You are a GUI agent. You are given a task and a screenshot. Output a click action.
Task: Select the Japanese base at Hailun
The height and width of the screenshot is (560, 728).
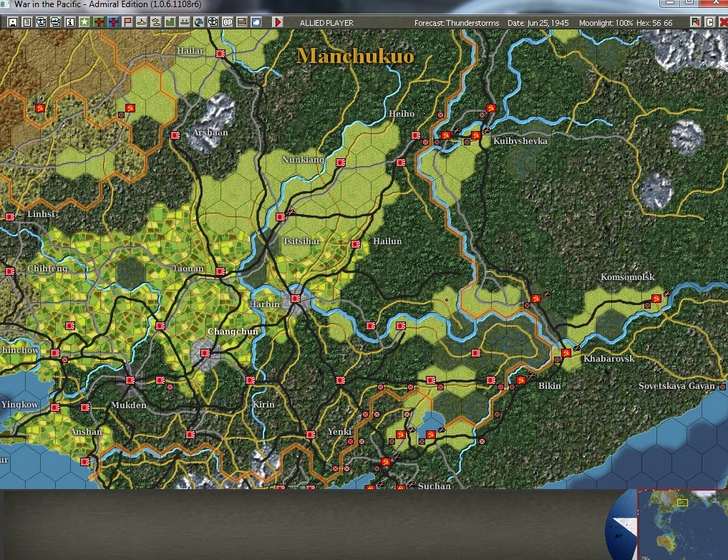pos(356,243)
